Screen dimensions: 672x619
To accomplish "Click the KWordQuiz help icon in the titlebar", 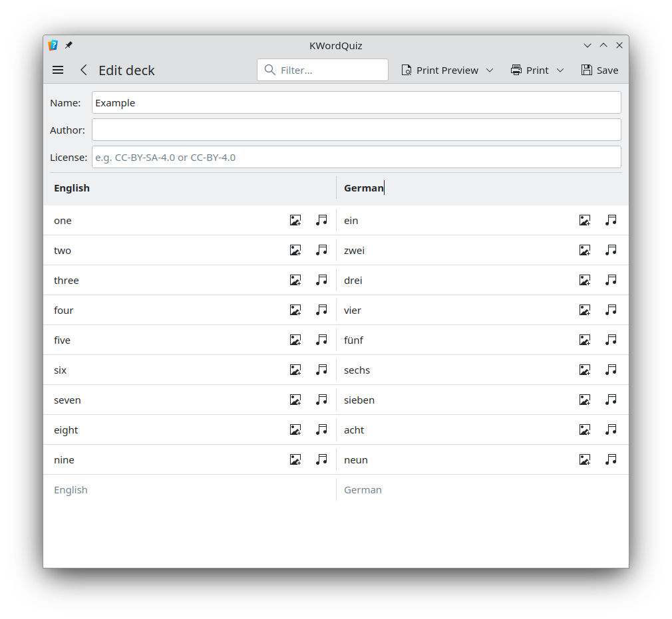I will 53,45.
